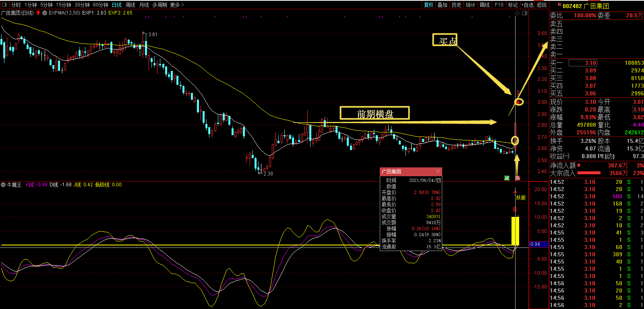Open the 牛魔王 indicator dropdown arrow
Image resolution: width=644 pixels, height=309 pixels.
[3, 185]
